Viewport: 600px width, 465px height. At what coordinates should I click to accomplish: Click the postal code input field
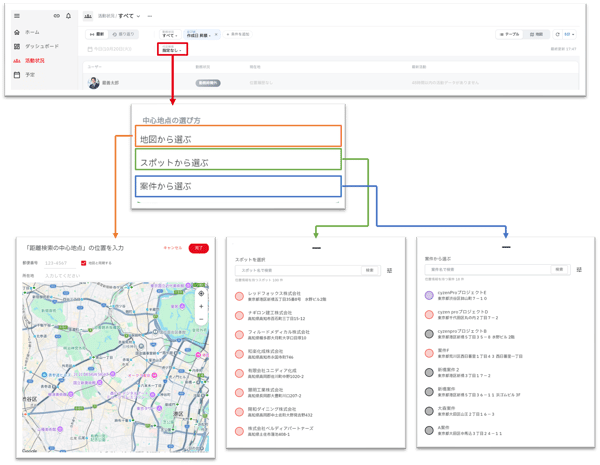coord(60,263)
